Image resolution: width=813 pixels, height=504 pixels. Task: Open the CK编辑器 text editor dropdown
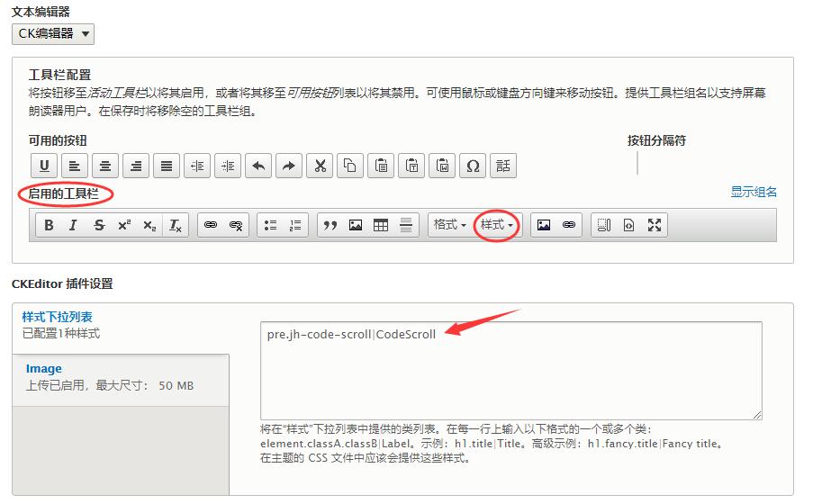click(x=53, y=34)
